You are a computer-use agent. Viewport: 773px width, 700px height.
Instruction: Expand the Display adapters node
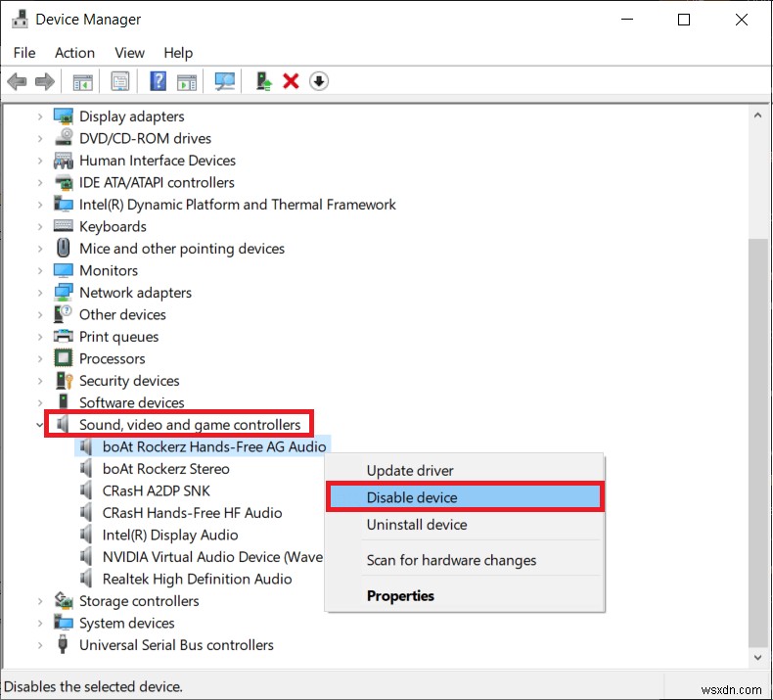click(40, 117)
